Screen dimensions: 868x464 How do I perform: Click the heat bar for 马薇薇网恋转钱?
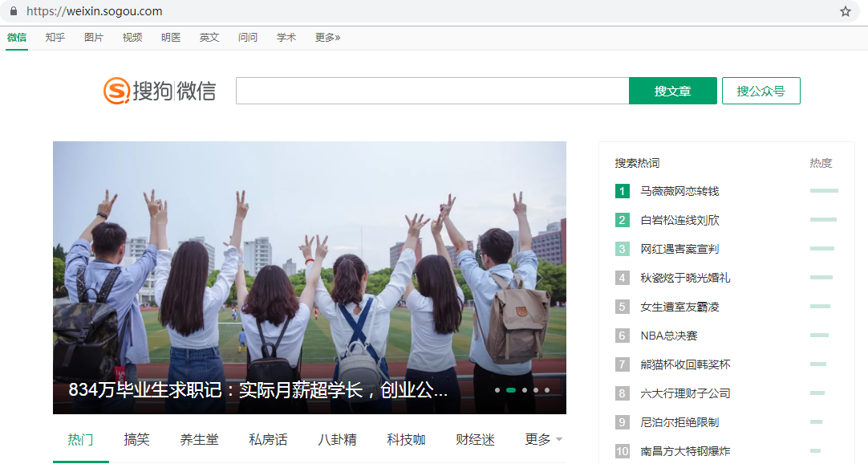click(824, 190)
